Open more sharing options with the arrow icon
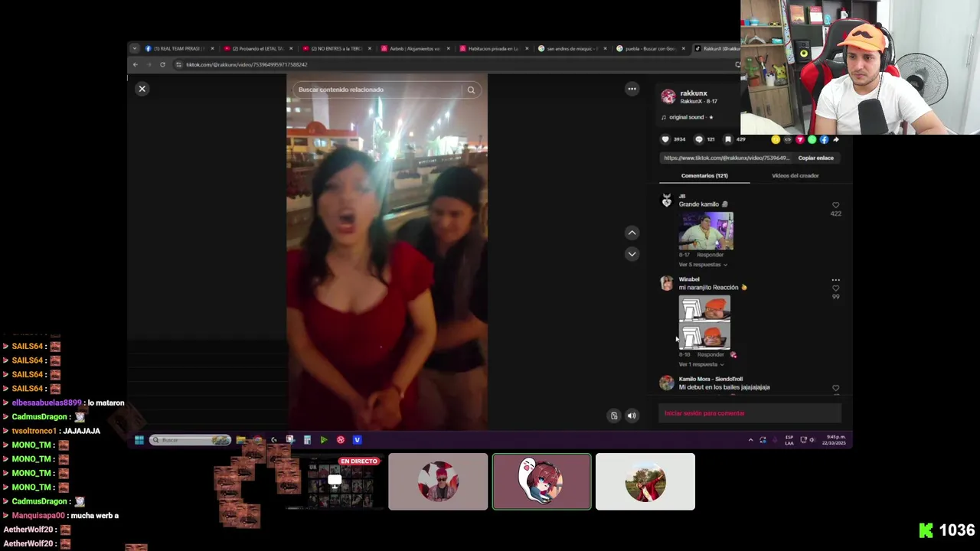980x551 pixels. click(x=836, y=139)
